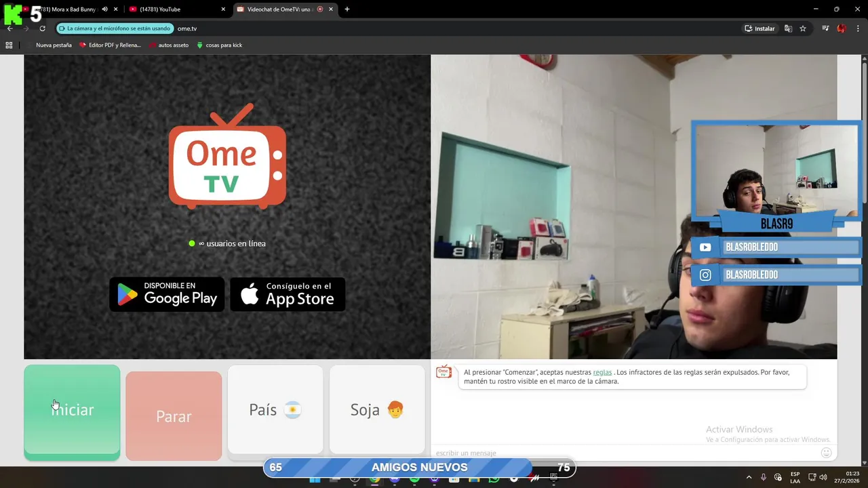The image size is (868, 488).
Task: Show hidden system tray icons
Action: [x=749, y=477]
